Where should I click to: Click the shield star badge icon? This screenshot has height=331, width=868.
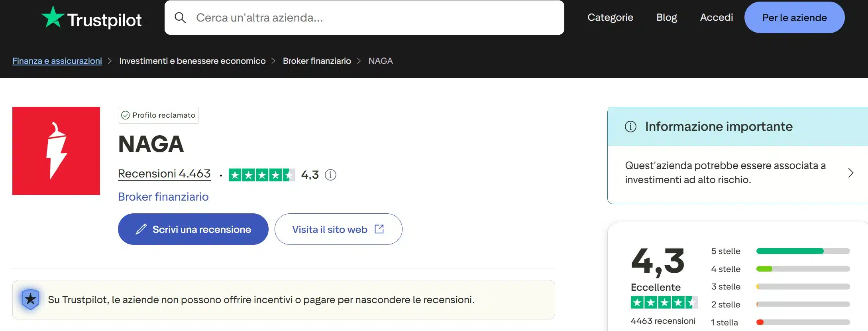click(30, 299)
